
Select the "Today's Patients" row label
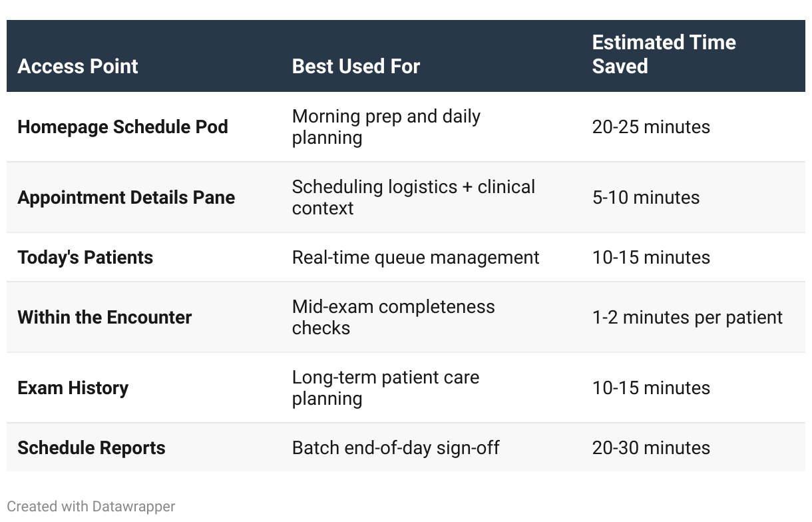[x=85, y=258]
